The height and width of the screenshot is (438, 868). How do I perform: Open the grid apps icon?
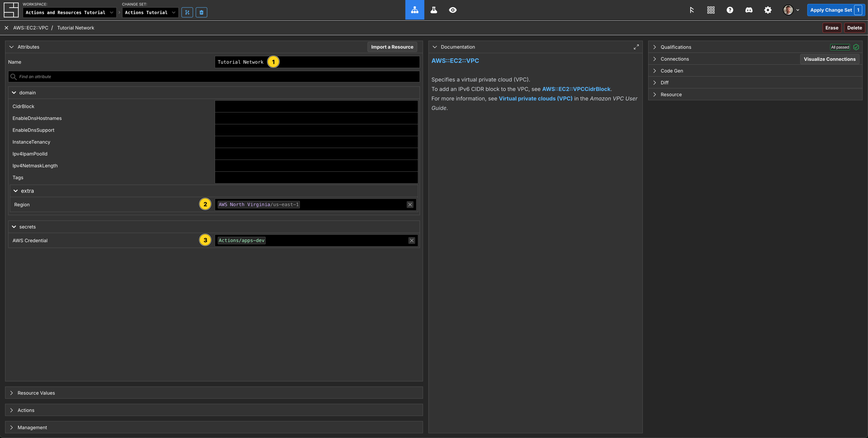(711, 10)
